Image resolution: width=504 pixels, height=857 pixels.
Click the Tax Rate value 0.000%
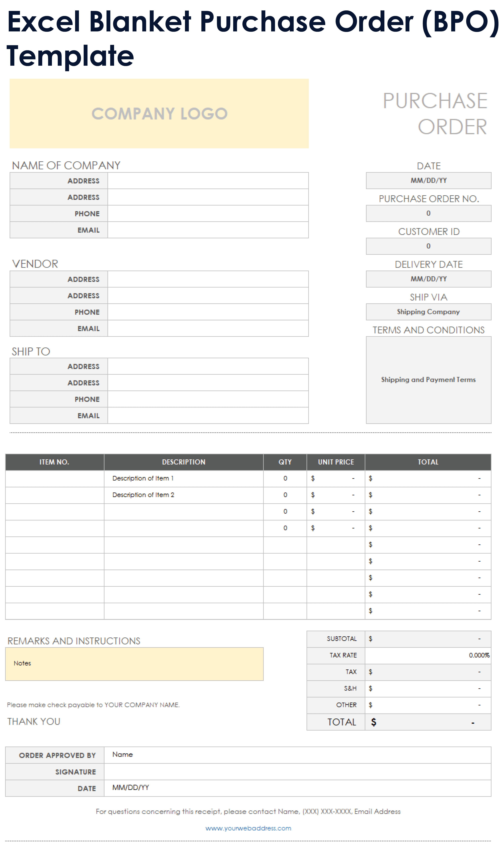(x=428, y=655)
